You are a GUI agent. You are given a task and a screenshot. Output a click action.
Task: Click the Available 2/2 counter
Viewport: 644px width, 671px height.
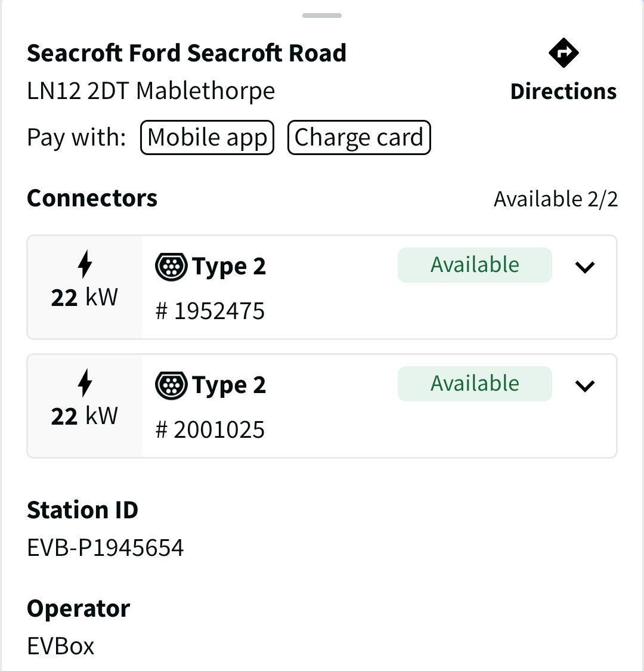click(x=556, y=199)
